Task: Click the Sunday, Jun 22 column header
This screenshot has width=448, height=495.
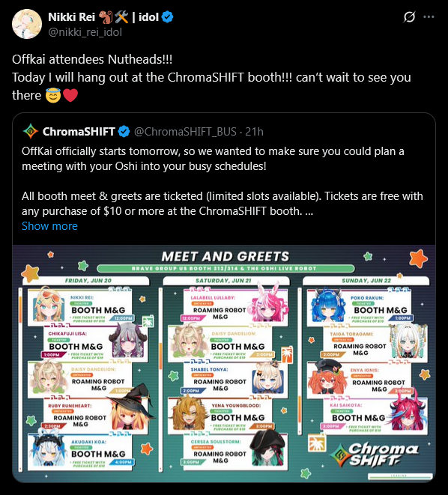Action: click(366, 280)
